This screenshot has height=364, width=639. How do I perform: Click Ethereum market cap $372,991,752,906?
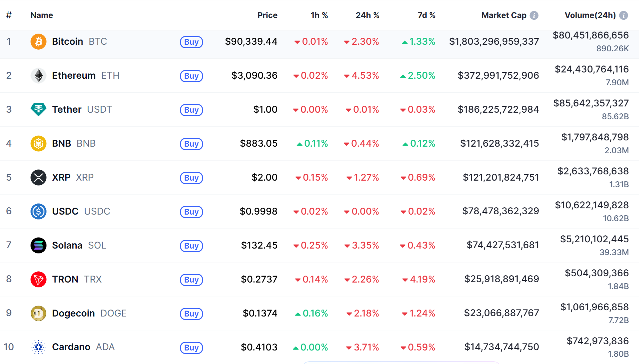coord(498,76)
